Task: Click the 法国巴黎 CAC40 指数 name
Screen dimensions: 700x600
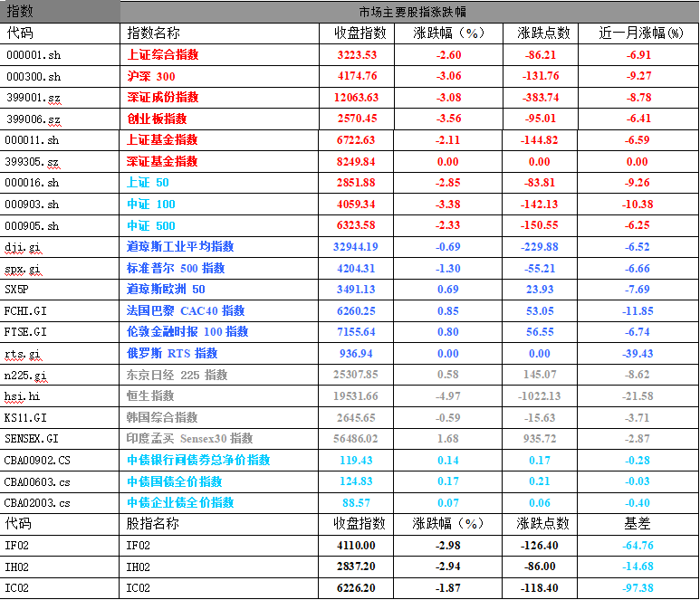Action: [186, 310]
